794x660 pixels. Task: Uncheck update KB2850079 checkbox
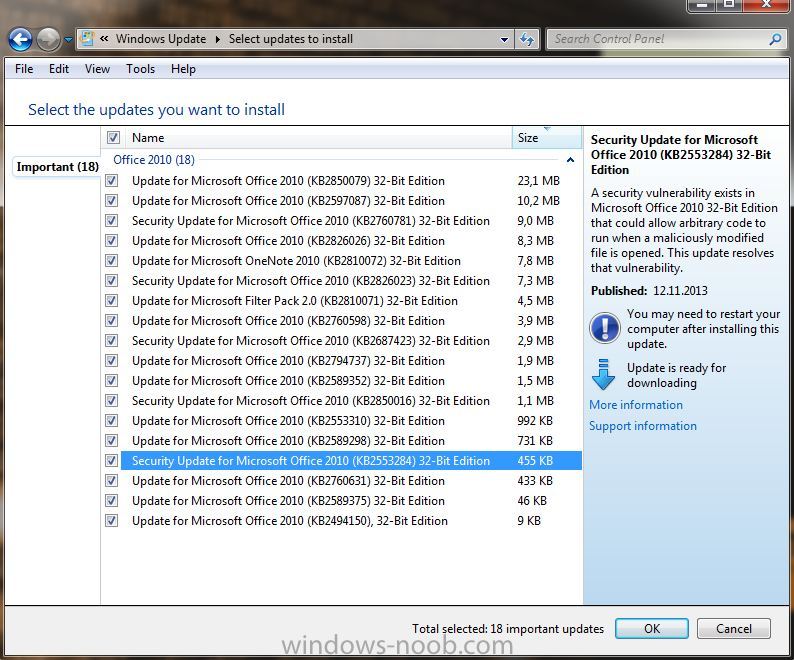pyautogui.click(x=111, y=180)
